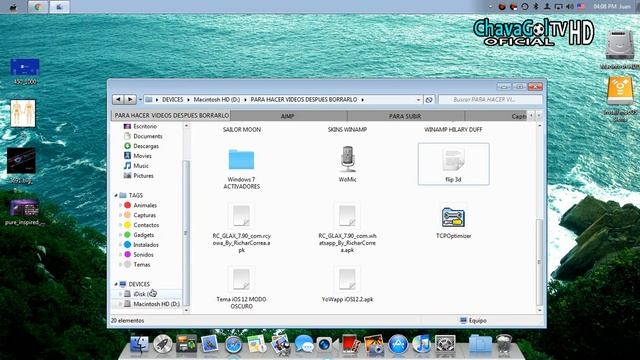Open the tab list dropdown arrow

pyautogui.click(x=539, y=116)
